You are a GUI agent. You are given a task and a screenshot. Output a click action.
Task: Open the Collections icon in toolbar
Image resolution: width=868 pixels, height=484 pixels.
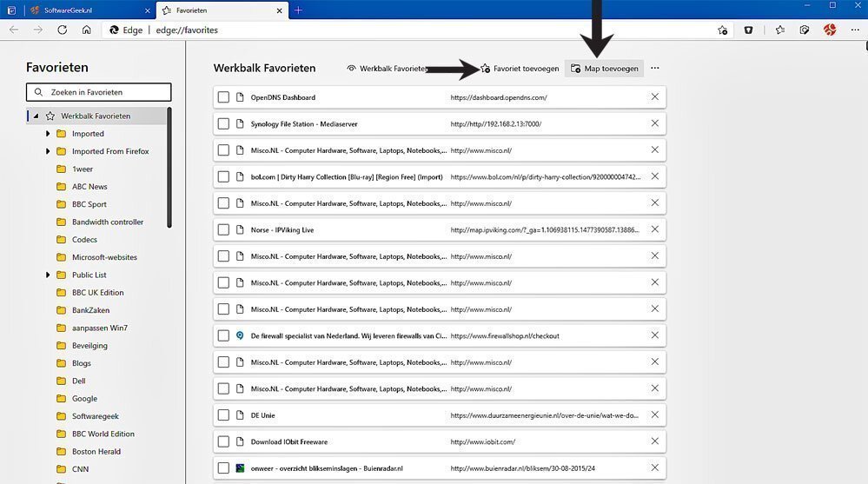point(805,30)
